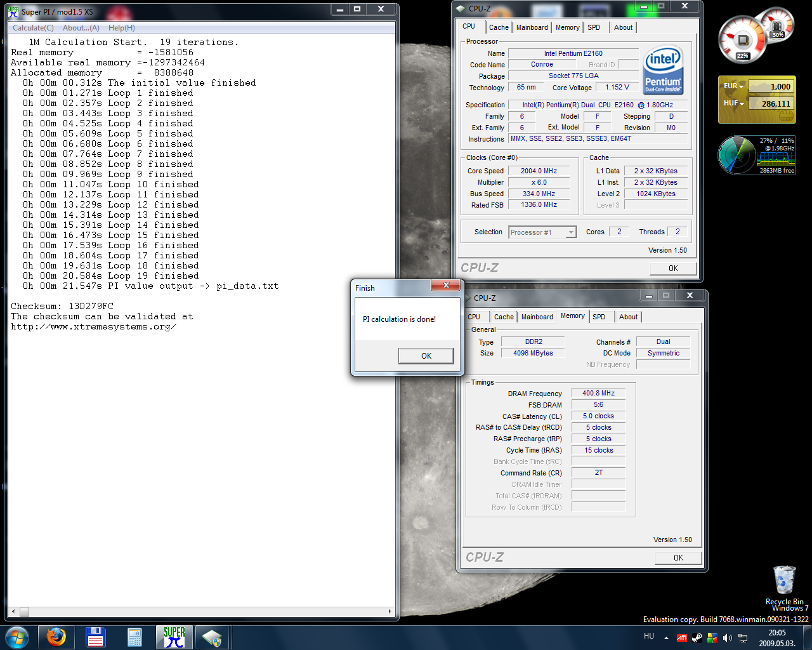Click the Show desktop strip
The width and height of the screenshot is (812, 650).
pyautogui.click(x=806, y=638)
